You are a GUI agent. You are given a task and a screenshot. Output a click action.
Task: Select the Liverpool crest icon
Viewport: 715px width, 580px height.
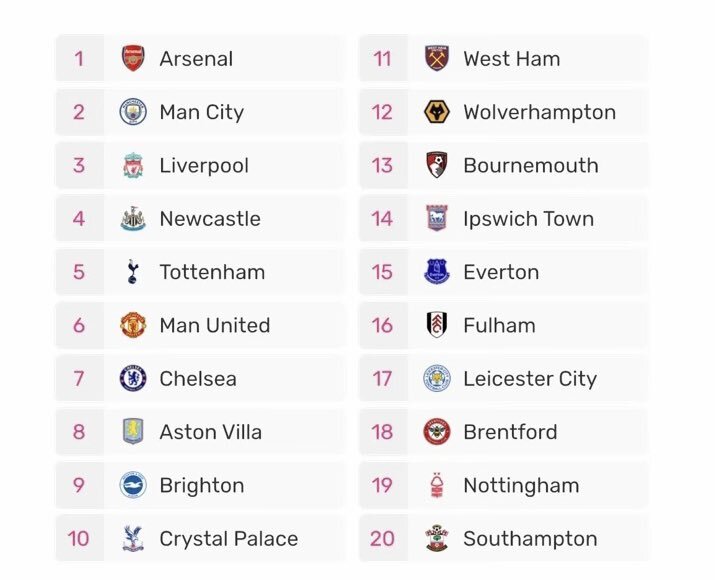(133, 165)
